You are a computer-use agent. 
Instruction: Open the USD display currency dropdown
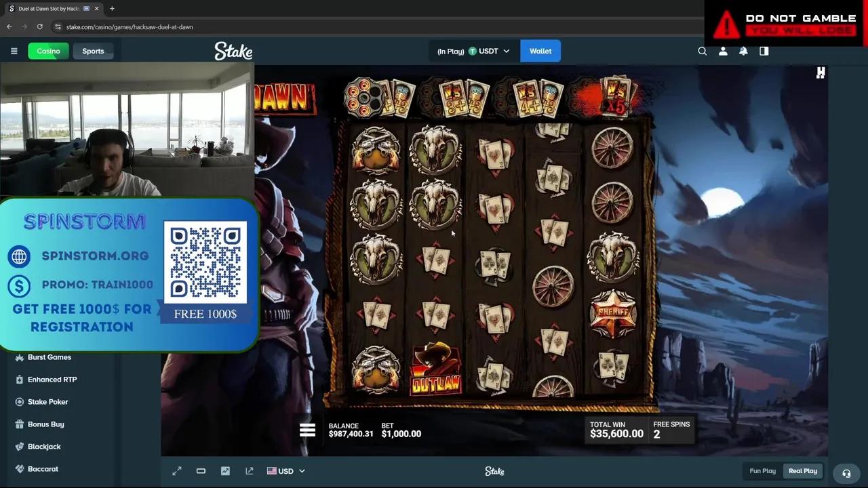[x=285, y=471]
